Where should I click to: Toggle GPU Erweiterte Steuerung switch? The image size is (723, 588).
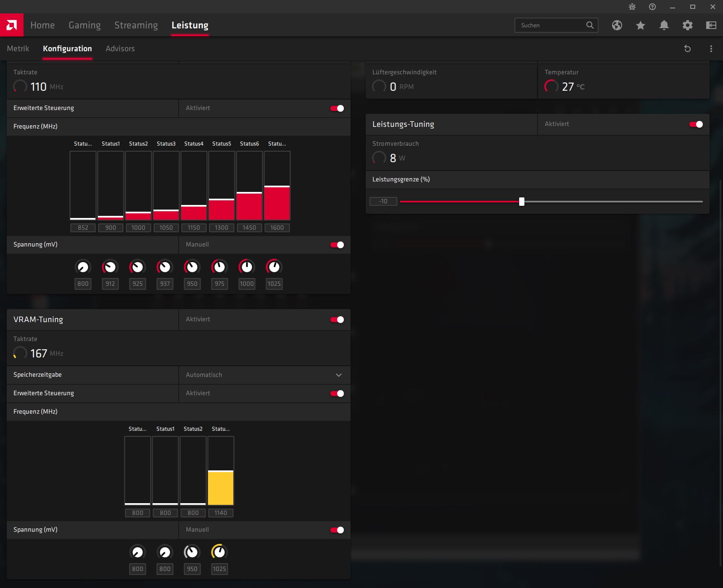337,108
